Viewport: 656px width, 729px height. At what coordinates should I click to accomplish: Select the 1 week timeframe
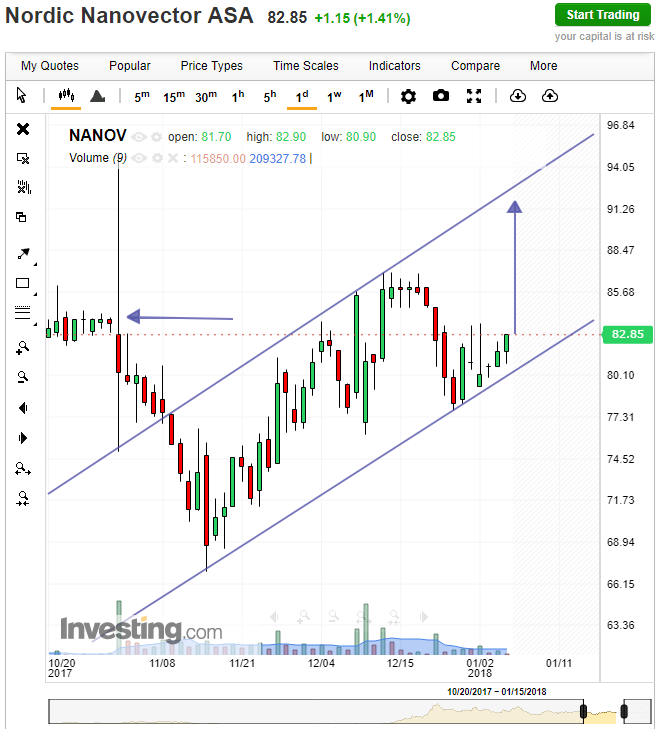[x=334, y=97]
